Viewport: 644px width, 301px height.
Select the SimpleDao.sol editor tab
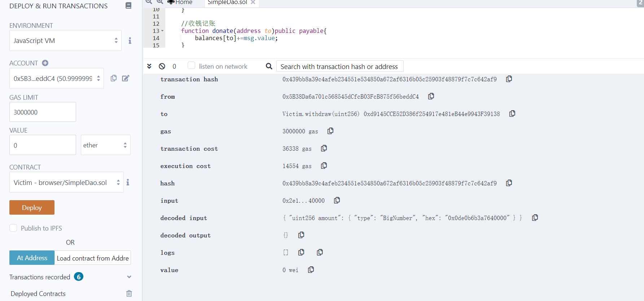click(x=227, y=3)
